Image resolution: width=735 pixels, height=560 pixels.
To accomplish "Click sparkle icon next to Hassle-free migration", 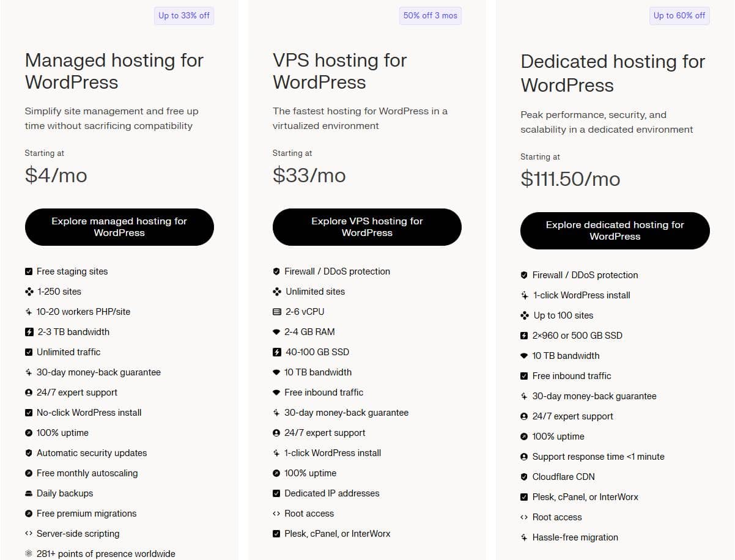I will [x=524, y=537].
